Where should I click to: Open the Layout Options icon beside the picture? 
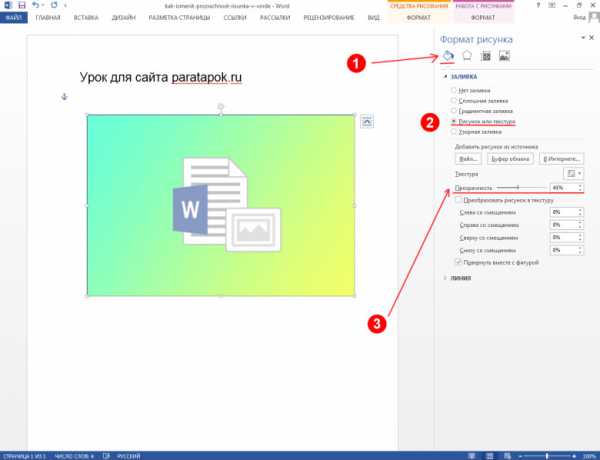pos(367,122)
